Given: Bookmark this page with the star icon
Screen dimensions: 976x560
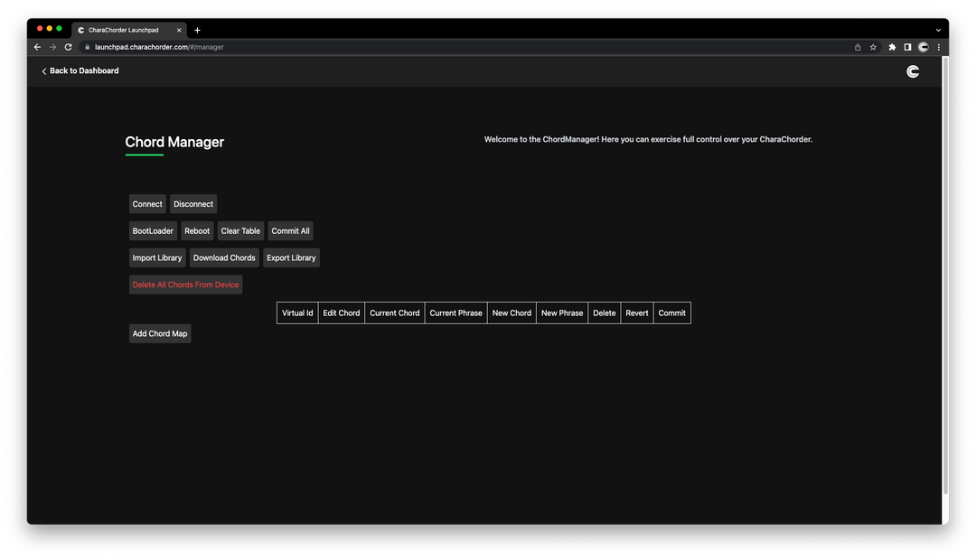Looking at the screenshot, I should [x=873, y=47].
